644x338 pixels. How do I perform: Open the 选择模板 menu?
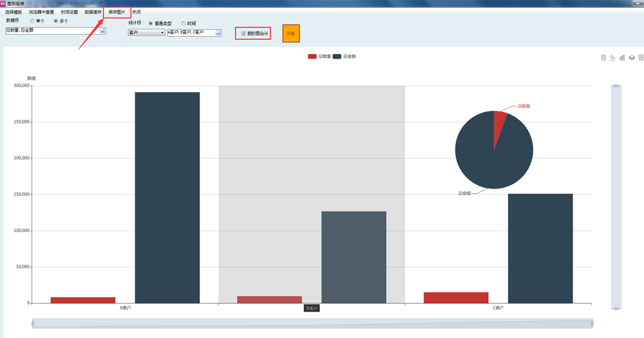(14, 12)
